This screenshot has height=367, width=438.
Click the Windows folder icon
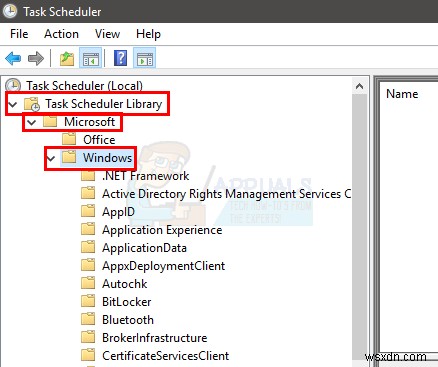(x=69, y=157)
